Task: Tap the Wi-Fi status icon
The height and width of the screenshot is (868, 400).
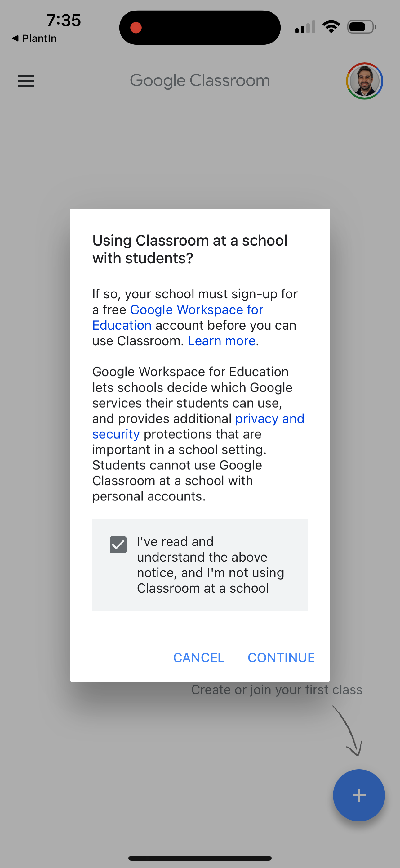Action: coord(331,27)
